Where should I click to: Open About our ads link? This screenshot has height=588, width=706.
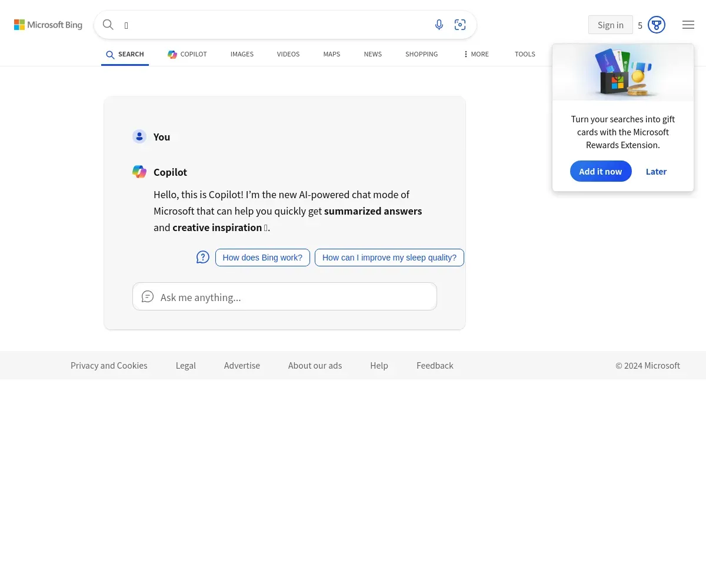315,365
